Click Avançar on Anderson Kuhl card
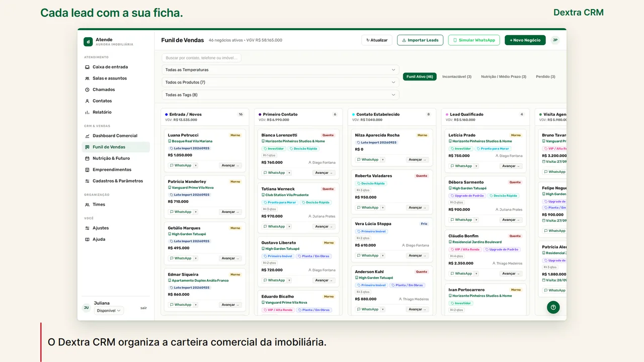This screenshot has width=644, height=362. [x=418, y=310]
